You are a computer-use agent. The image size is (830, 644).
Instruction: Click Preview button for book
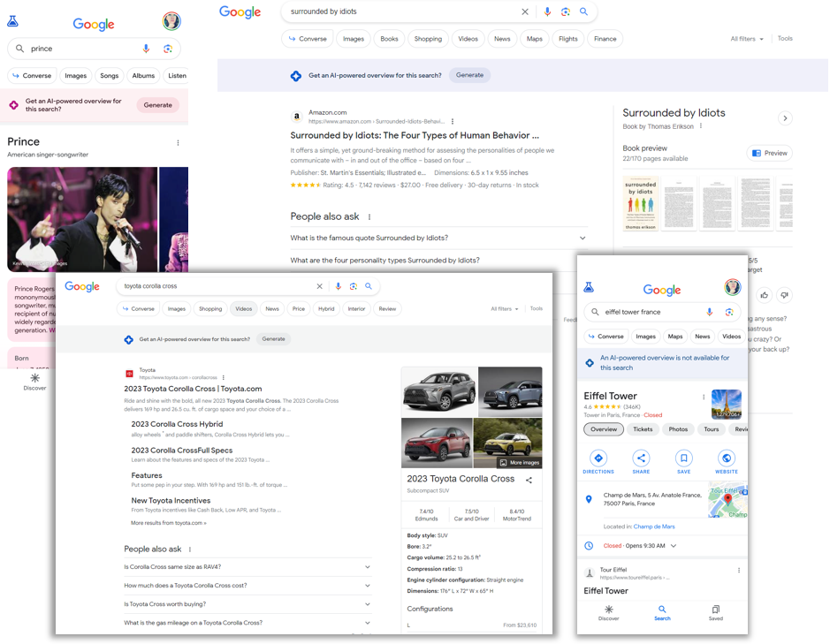[770, 153]
